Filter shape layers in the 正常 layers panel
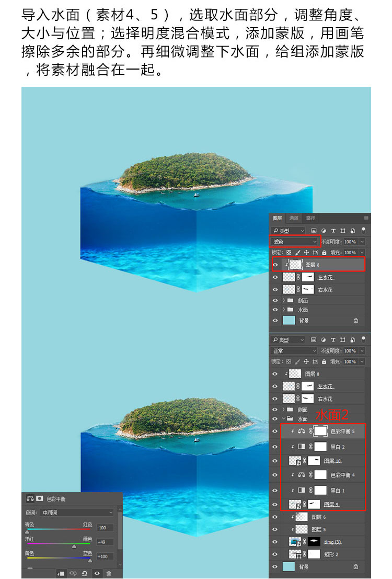 [342, 340]
